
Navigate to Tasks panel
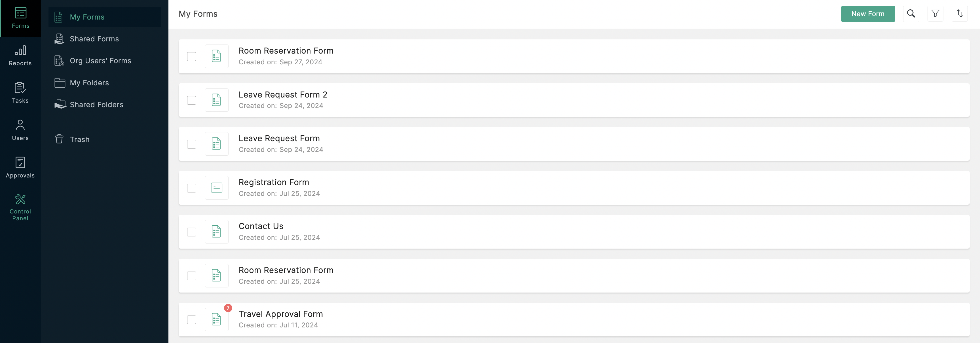(x=20, y=92)
